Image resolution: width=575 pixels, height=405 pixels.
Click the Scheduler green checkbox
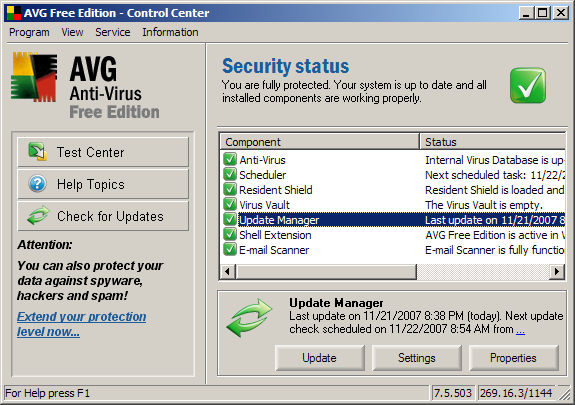(230, 174)
